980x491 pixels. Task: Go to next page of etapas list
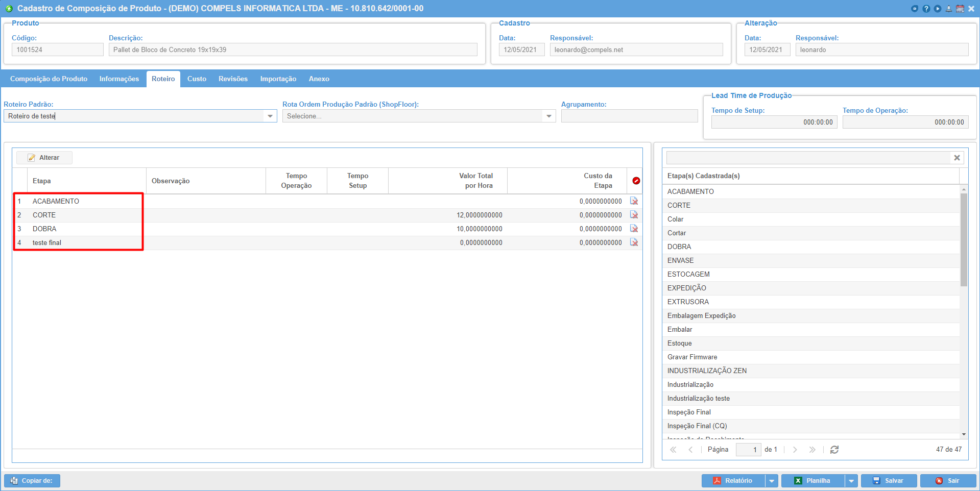[x=795, y=450]
